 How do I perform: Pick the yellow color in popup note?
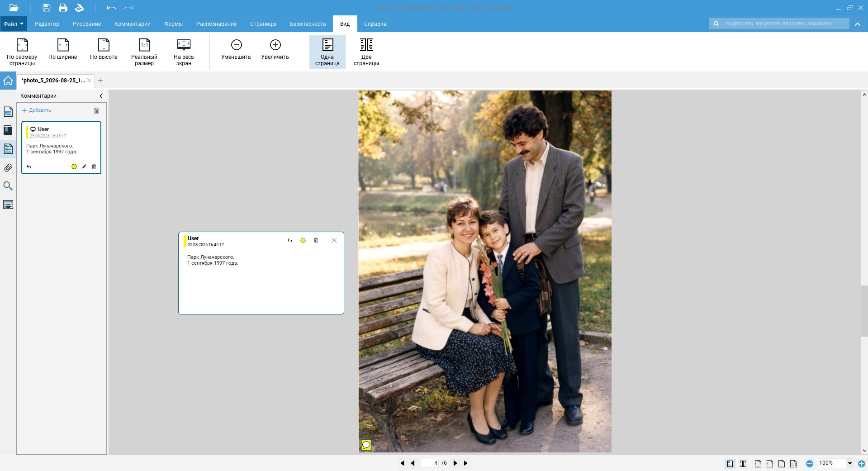click(x=303, y=240)
